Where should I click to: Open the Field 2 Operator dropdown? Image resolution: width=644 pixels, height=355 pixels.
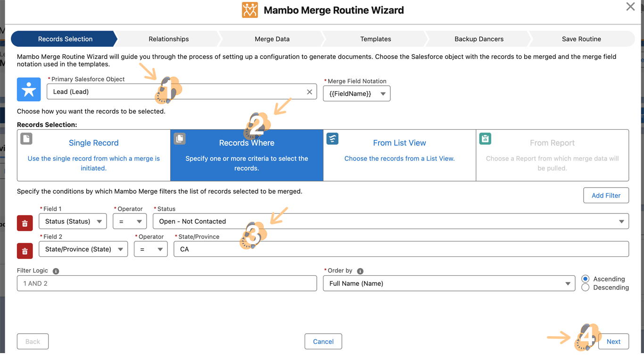[x=150, y=249]
